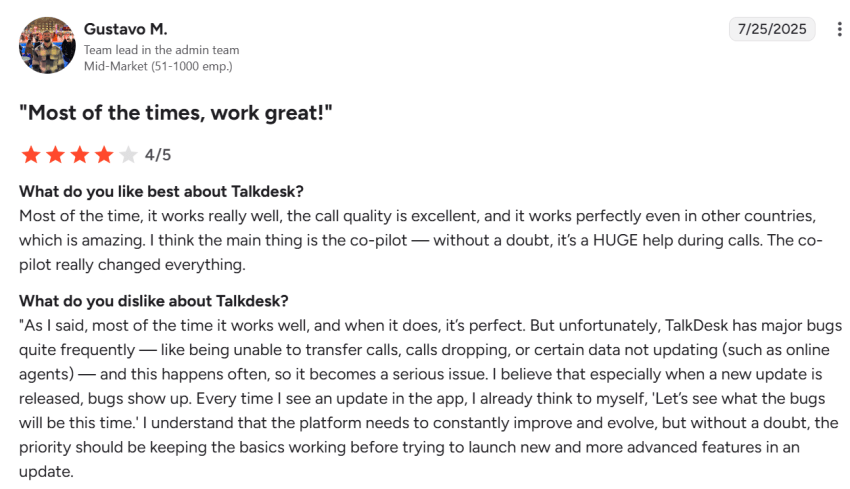Click the first red rating star
The image size is (850, 489).
click(x=31, y=154)
